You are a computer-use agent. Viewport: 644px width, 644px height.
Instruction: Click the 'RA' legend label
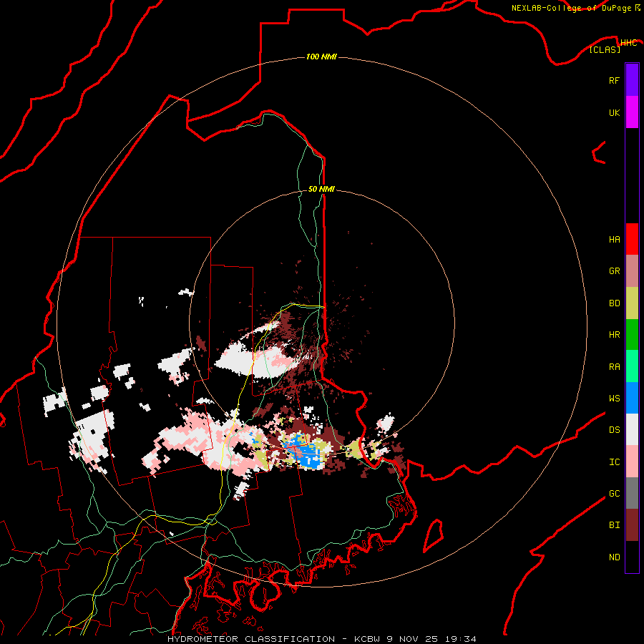point(614,367)
